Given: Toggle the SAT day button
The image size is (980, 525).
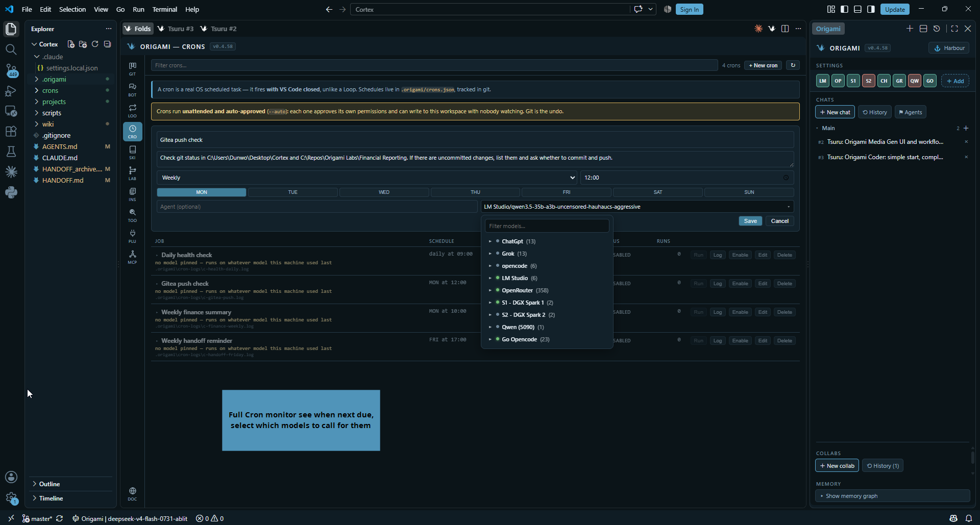Looking at the screenshot, I should [x=658, y=192].
